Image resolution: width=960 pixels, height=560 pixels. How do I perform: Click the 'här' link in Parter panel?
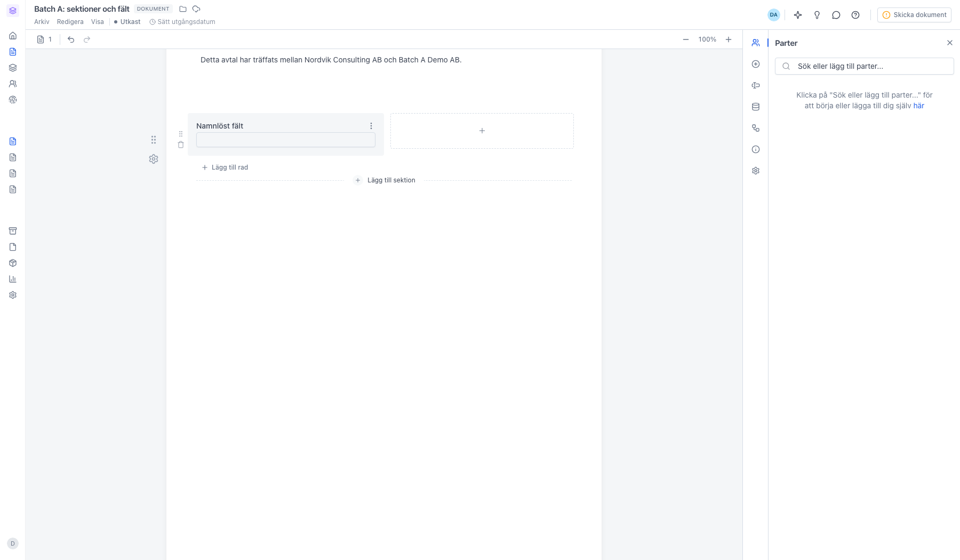point(918,106)
